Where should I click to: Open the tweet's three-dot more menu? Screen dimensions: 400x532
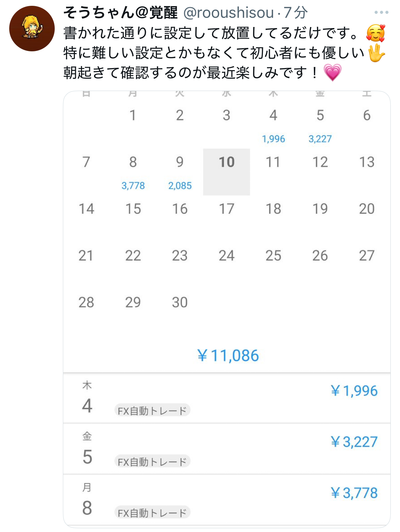pyautogui.click(x=381, y=13)
